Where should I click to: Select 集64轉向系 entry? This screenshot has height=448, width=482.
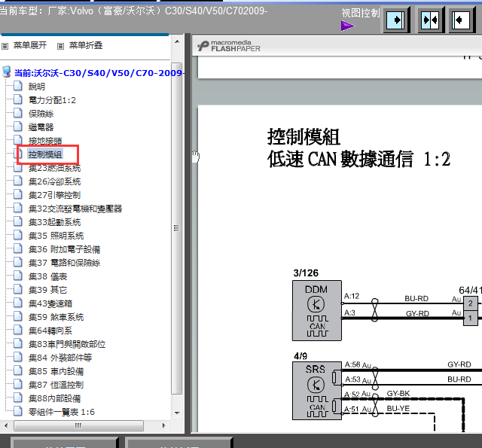point(50,331)
